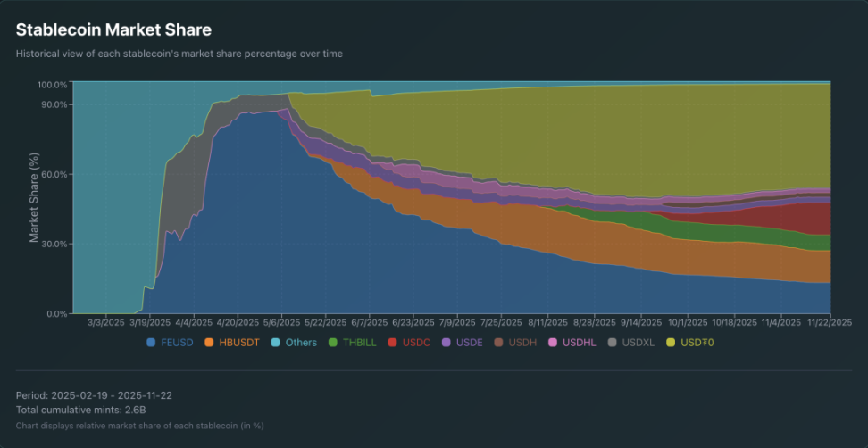Click the yellow USD₮0 legend dot

click(672, 342)
